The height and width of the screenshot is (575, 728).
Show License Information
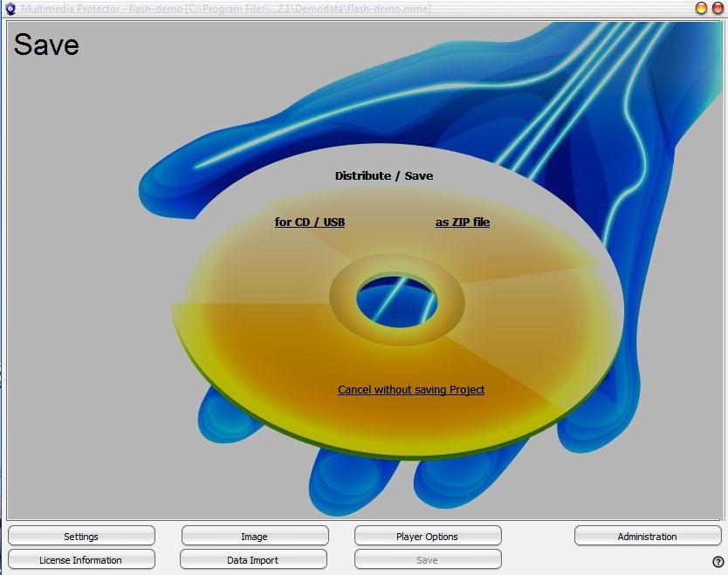coord(81,559)
